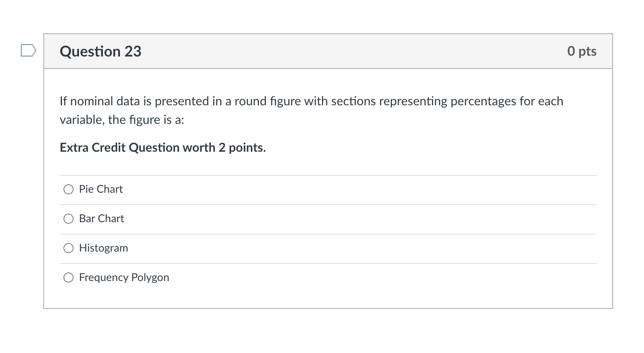Click the Frequency Polygon answer label text

click(124, 278)
